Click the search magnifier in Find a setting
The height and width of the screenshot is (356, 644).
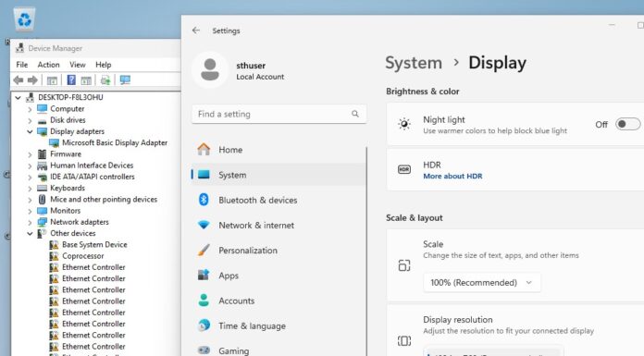coord(355,114)
